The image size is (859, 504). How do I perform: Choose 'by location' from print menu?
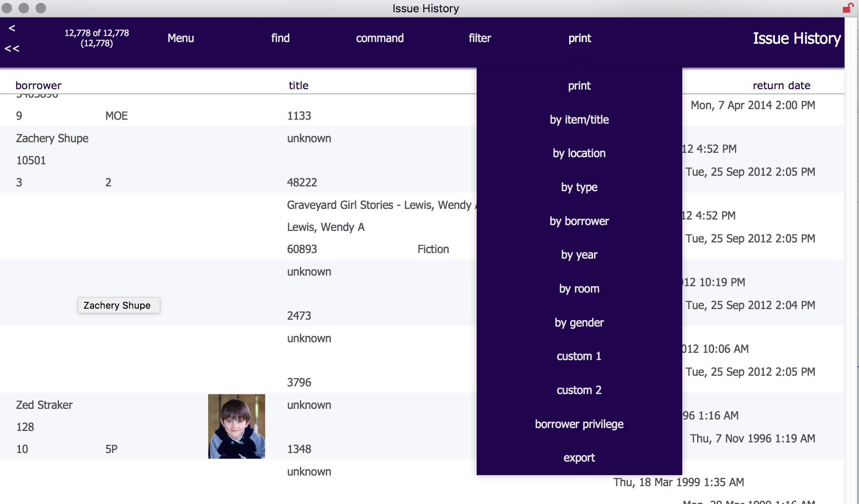coord(579,153)
